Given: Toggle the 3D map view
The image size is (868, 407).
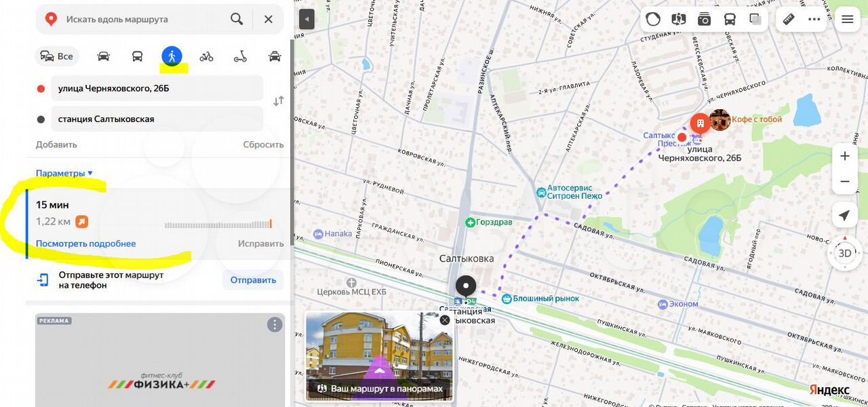Looking at the screenshot, I should [844, 253].
